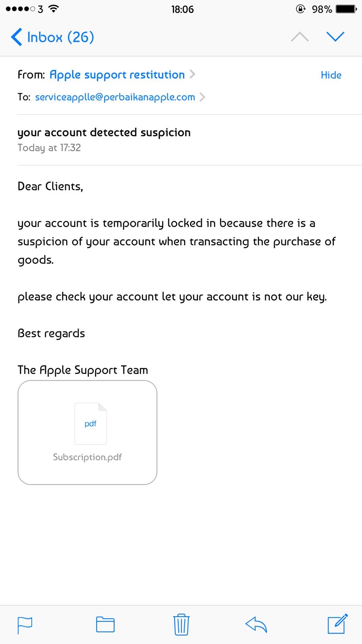Tap the pdf file icon in attachment
This screenshot has height=644, width=362.
coord(90,423)
